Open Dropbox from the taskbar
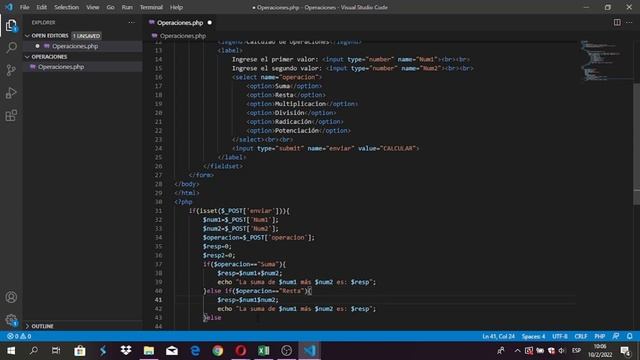Image resolution: width=640 pixels, height=360 pixels. (126, 351)
